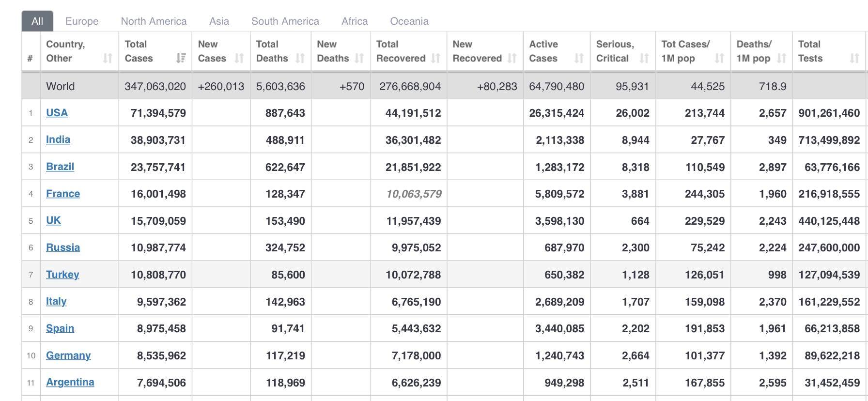
Task: Sort by Tot Cases/1M pop arrows icon
Action: [720, 58]
